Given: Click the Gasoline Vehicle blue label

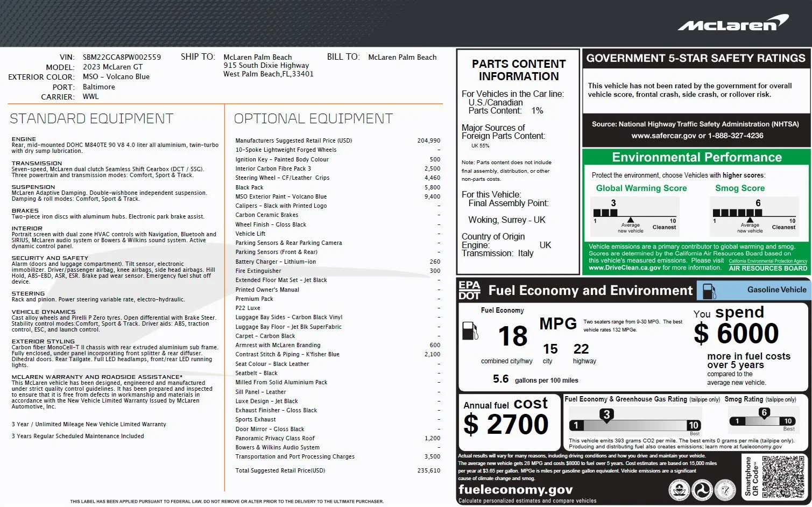Looking at the screenshot, I should point(753,290).
